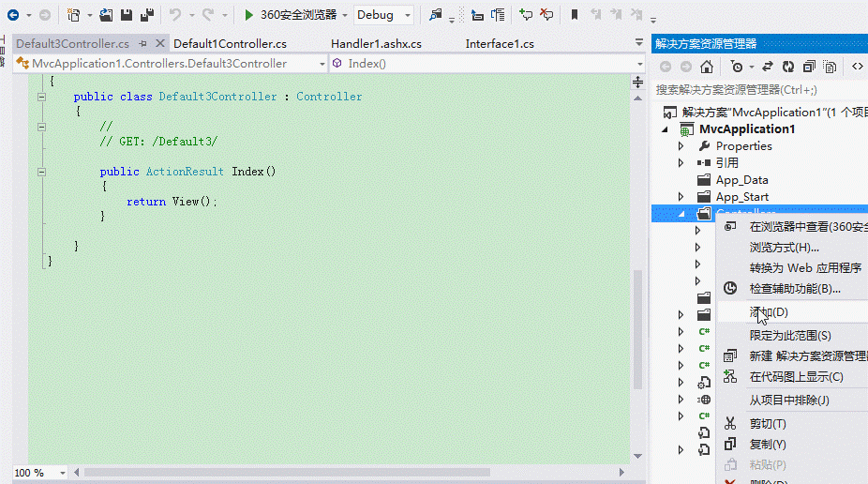868x484 pixels.
Task: Collapse the Index() method outline
Action: (x=41, y=173)
